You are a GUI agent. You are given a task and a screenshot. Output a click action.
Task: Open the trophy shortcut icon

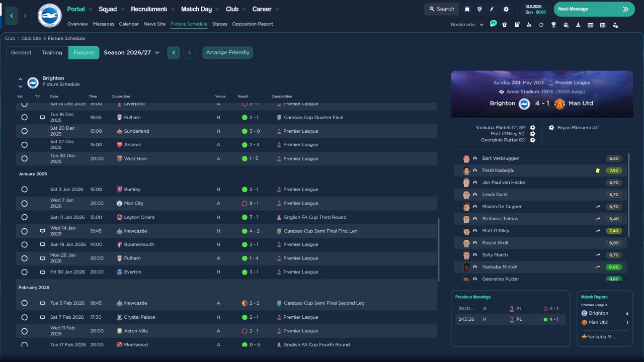coord(553,25)
